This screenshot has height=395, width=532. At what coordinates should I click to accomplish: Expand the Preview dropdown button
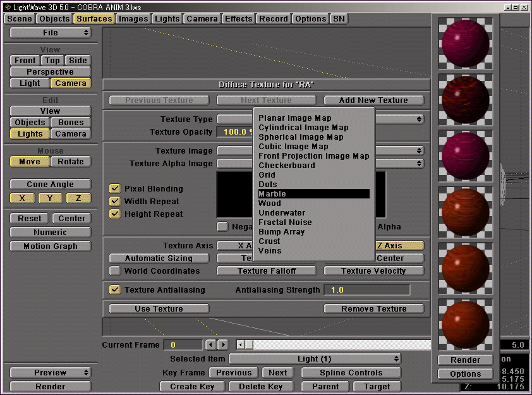pos(51,372)
